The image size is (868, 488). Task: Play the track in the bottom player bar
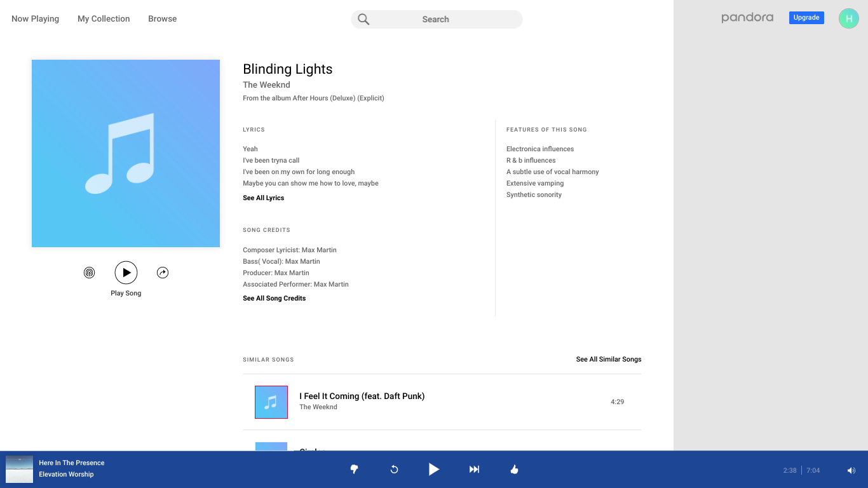435,469
